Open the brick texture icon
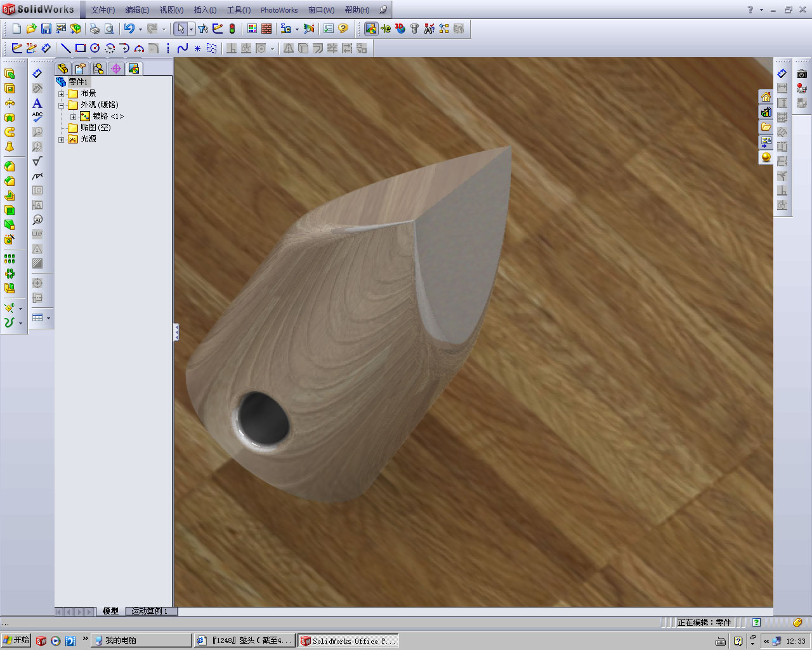812x650 pixels. [266, 29]
